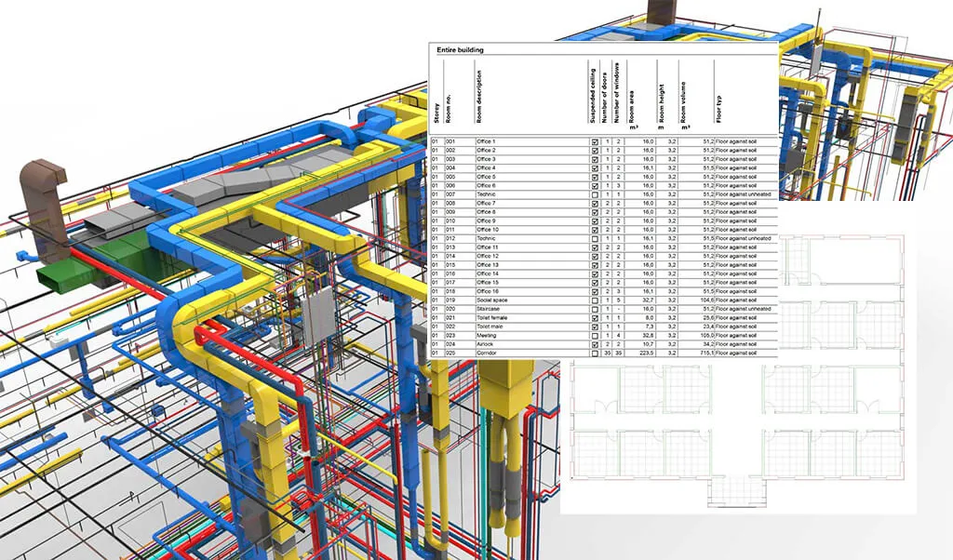The height and width of the screenshot is (560, 953).
Task: Click the 'Suspended ceiling' column header
Action: coord(593,96)
